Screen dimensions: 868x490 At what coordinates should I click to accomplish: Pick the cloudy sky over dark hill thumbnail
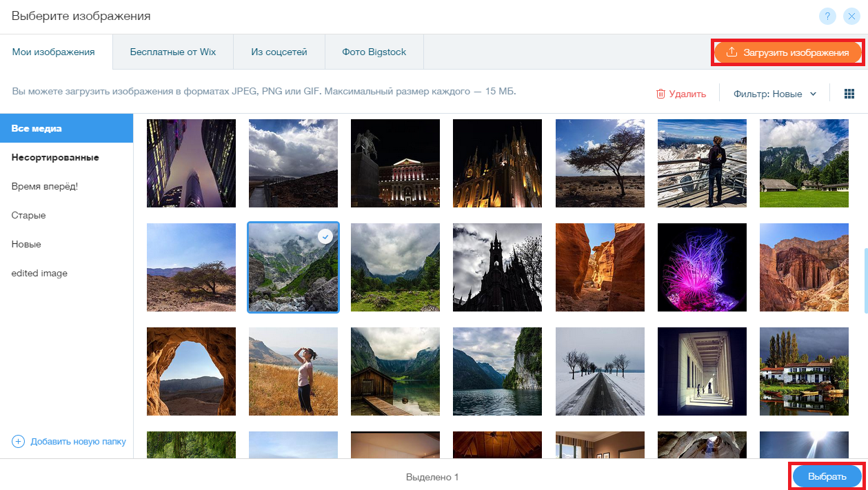pos(293,163)
